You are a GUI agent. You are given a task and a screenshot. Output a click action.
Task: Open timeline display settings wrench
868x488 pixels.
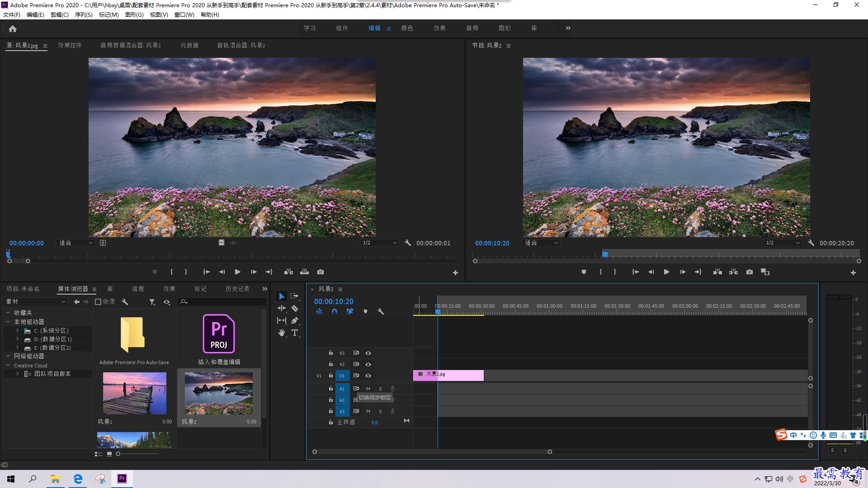pos(381,311)
